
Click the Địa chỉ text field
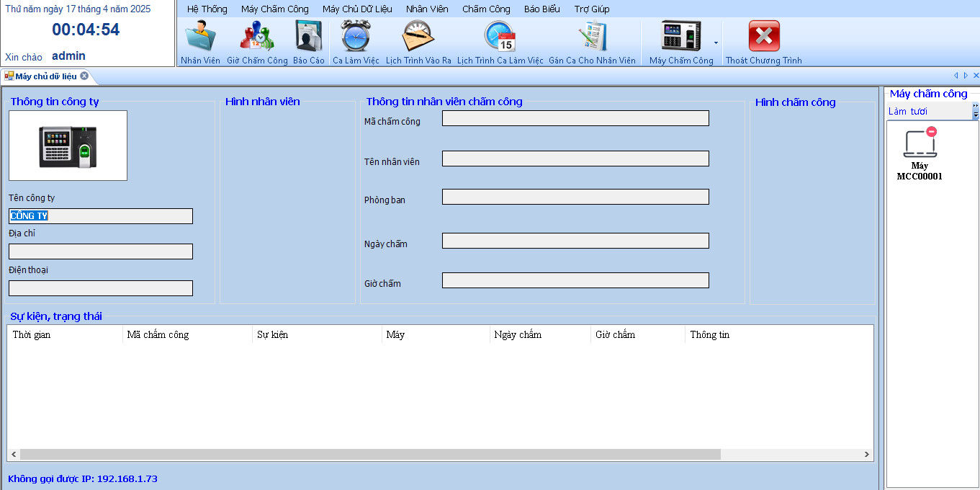point(101,251)
